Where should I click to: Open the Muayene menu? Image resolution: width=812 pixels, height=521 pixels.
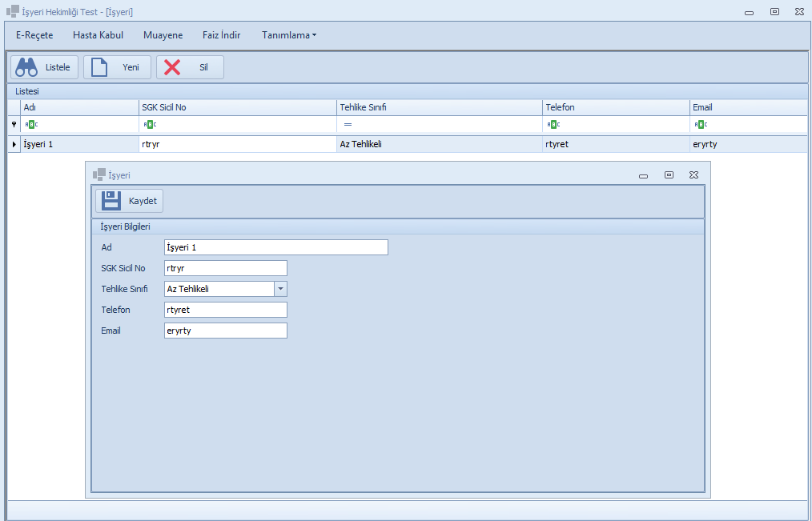[x=163, y=35]
